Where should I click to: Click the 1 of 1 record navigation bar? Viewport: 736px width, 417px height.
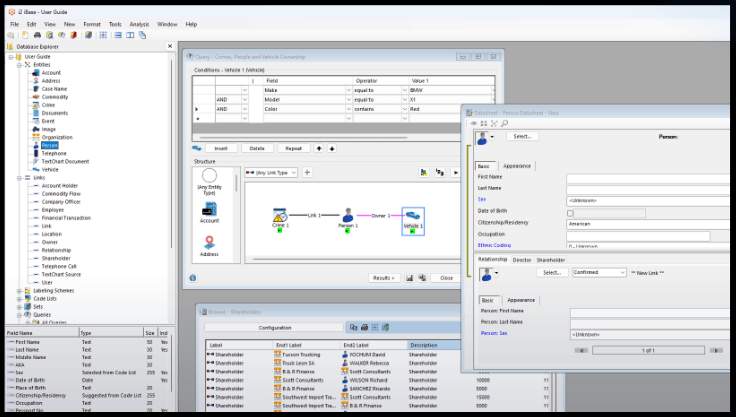click(x=648, y=350)
